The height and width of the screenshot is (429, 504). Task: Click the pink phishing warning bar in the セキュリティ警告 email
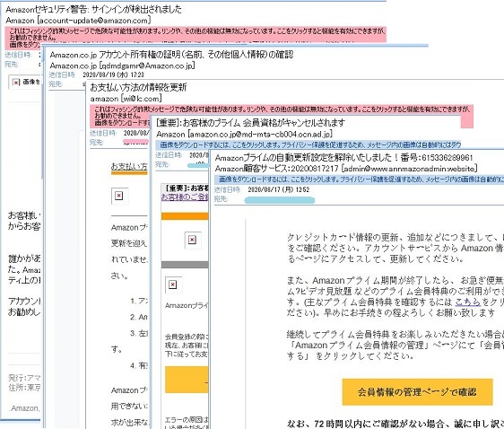[x=196, y=37]
